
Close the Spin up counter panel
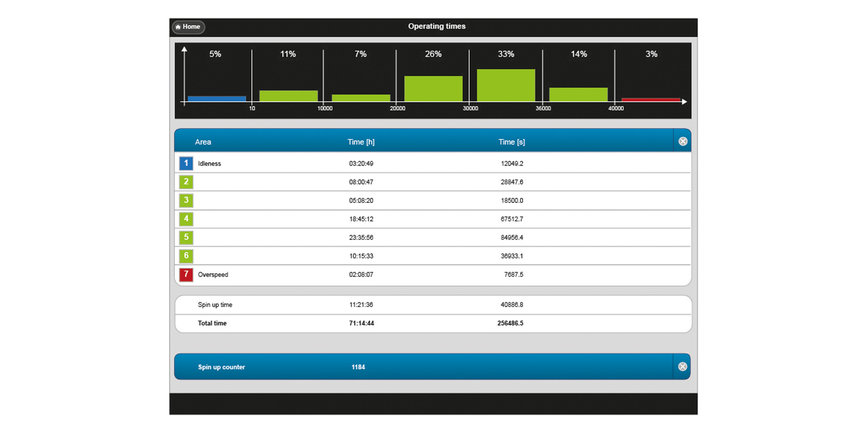coord(683,366)
